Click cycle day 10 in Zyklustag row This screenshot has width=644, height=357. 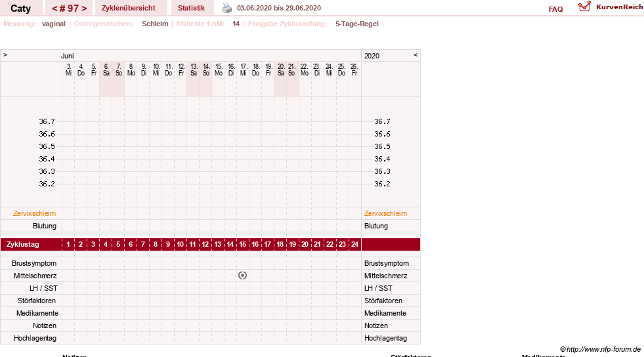(181, 244)
